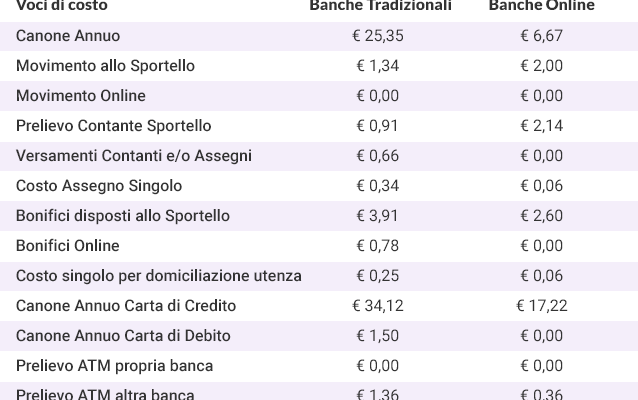Click the € 2,14 online cash withdrawal cost

pos(542,126)
